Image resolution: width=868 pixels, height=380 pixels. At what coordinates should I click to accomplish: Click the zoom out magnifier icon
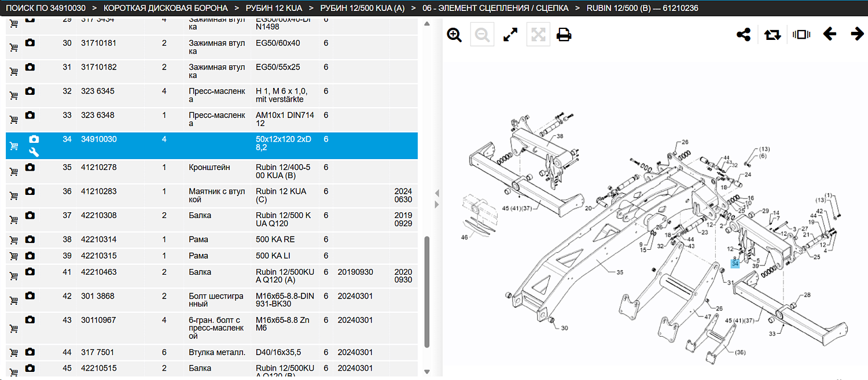(x=482, y=35)
